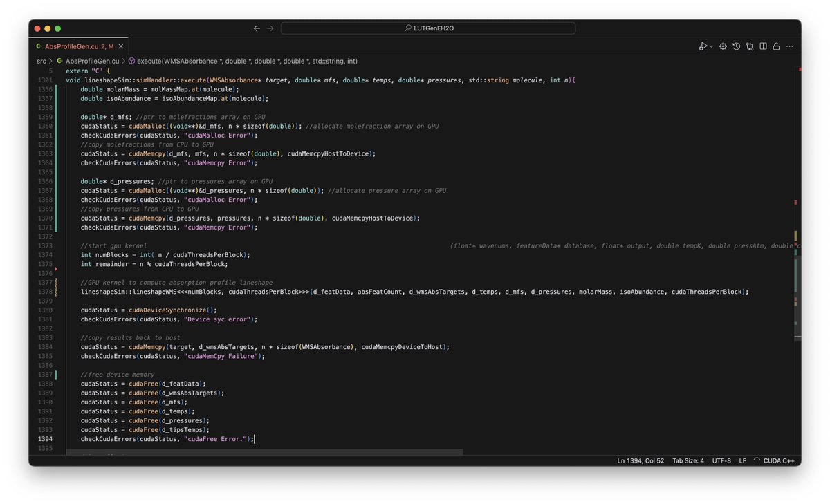Run or debug the current file
The image size is (830, 504).
(702, 46)
